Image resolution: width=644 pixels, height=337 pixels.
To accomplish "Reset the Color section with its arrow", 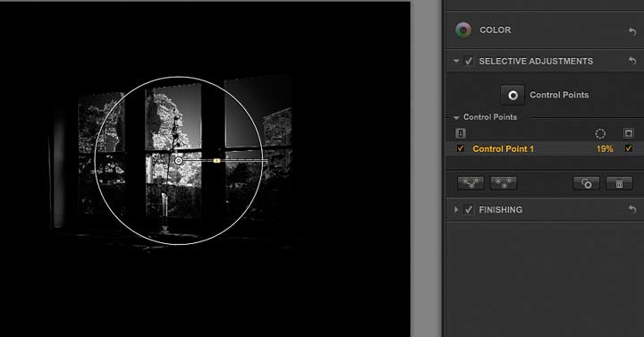I will coord(632,30).
